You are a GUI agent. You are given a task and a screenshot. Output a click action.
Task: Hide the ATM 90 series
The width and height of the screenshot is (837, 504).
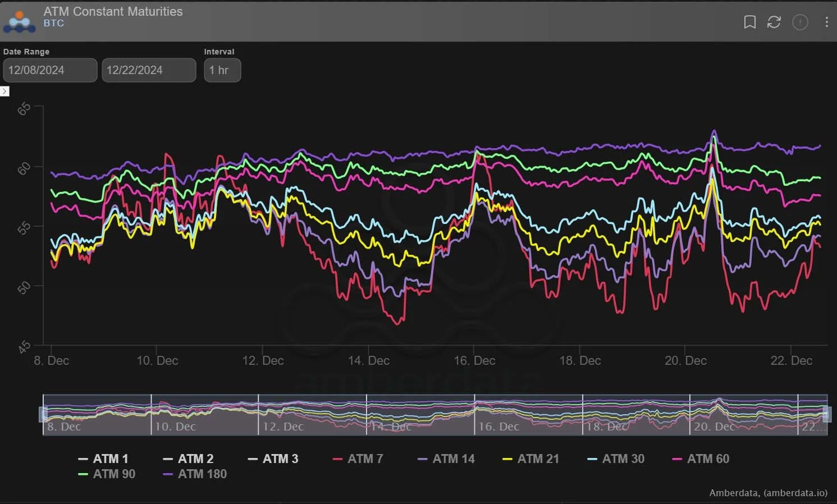click(107, 474)
